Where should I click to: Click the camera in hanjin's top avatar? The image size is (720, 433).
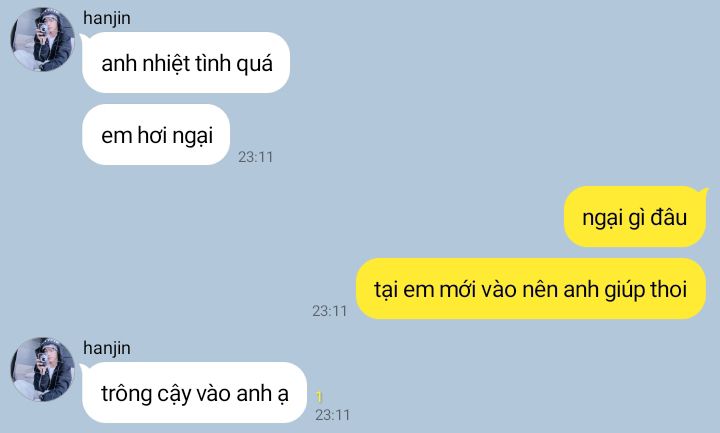point(43,30)
